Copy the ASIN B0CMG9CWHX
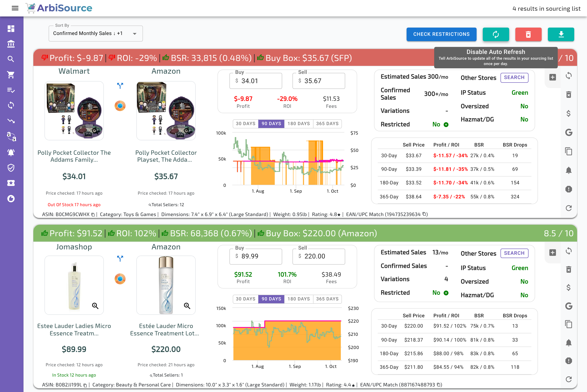Image resolution: width=587 pixels, height=392 pixels. point(93,215)
